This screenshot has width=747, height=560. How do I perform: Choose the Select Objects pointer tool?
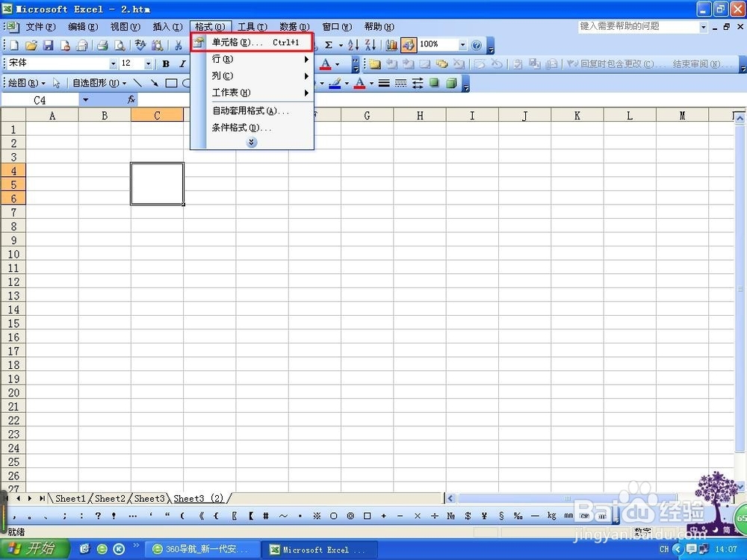coord(57,84)
